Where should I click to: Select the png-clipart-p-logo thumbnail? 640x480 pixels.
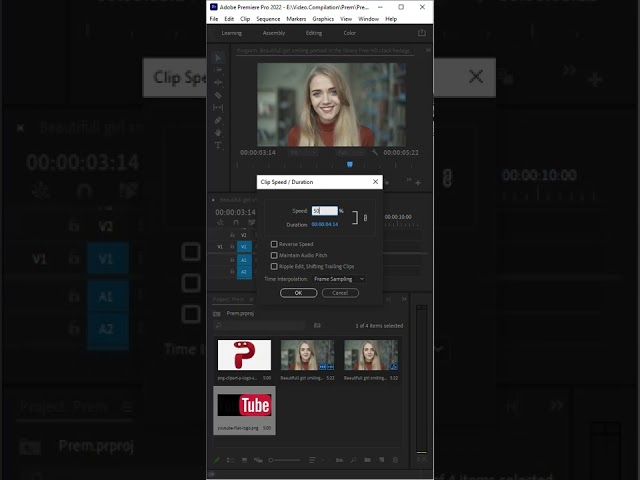[244, 355]
